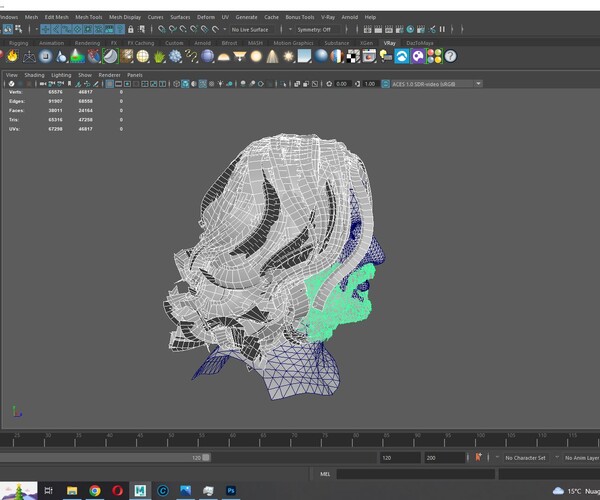Viewport: 600px width, 500px height.
Task: Click the V-Ray rectangle light funnel icon
Action: coord(240,56)
